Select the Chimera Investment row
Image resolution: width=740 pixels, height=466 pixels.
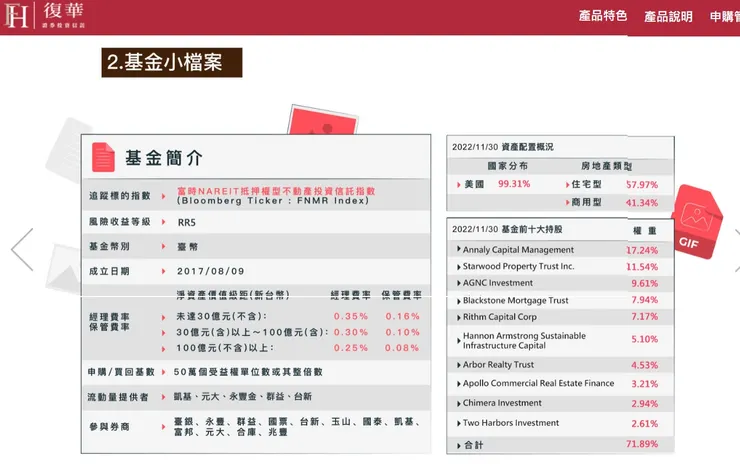pos(560,403)
